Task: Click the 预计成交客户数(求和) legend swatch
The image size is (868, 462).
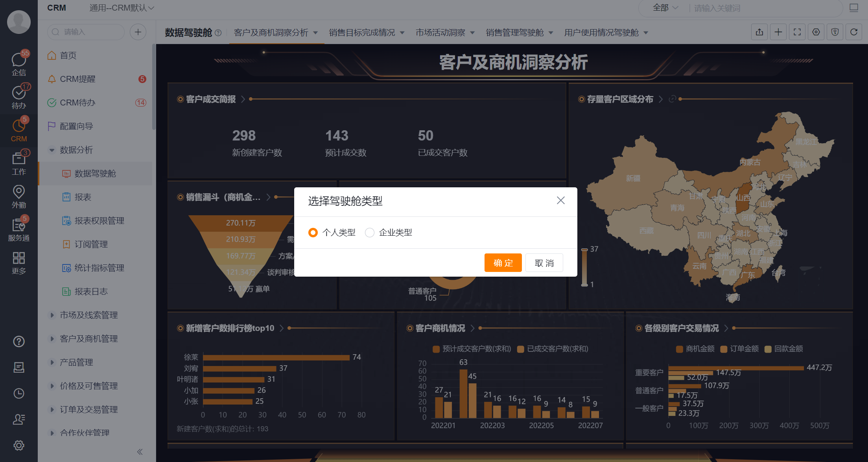Action: coord(436,349)
